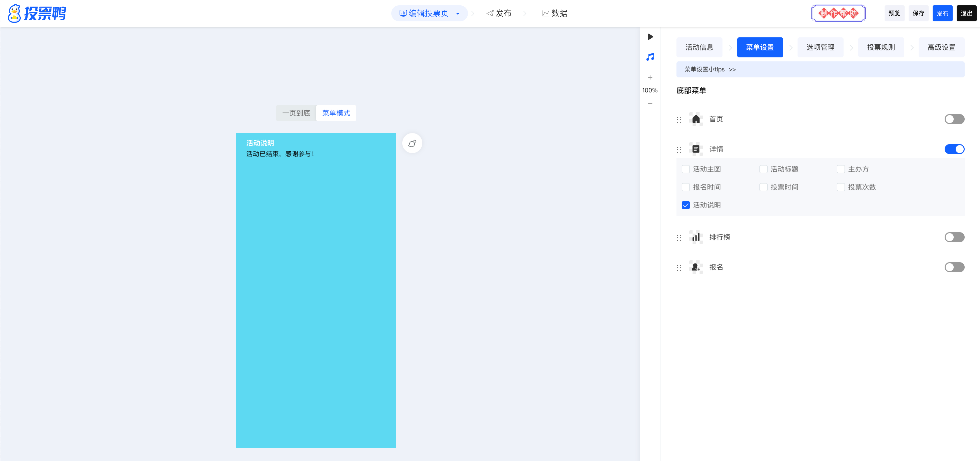Viewport: 980px width, 461px height.
Task: Click the paint brush style icon
Action: 412,143
